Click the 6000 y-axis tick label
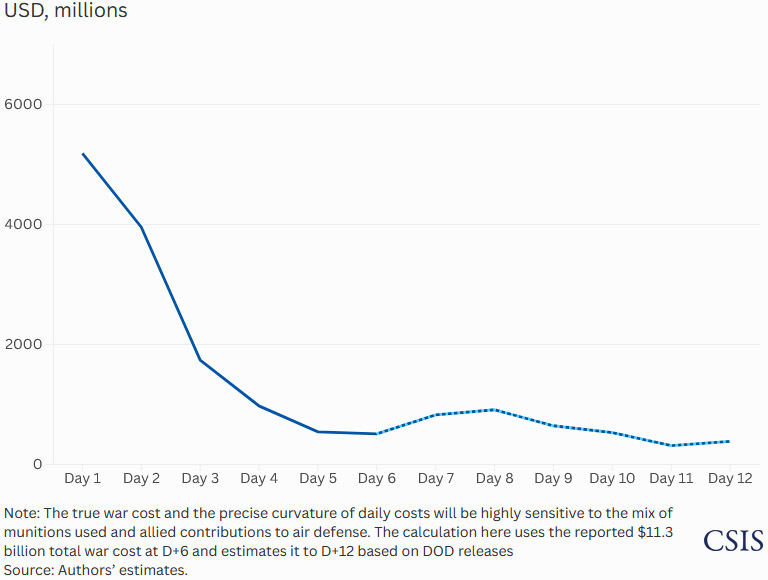 [25, 105]
